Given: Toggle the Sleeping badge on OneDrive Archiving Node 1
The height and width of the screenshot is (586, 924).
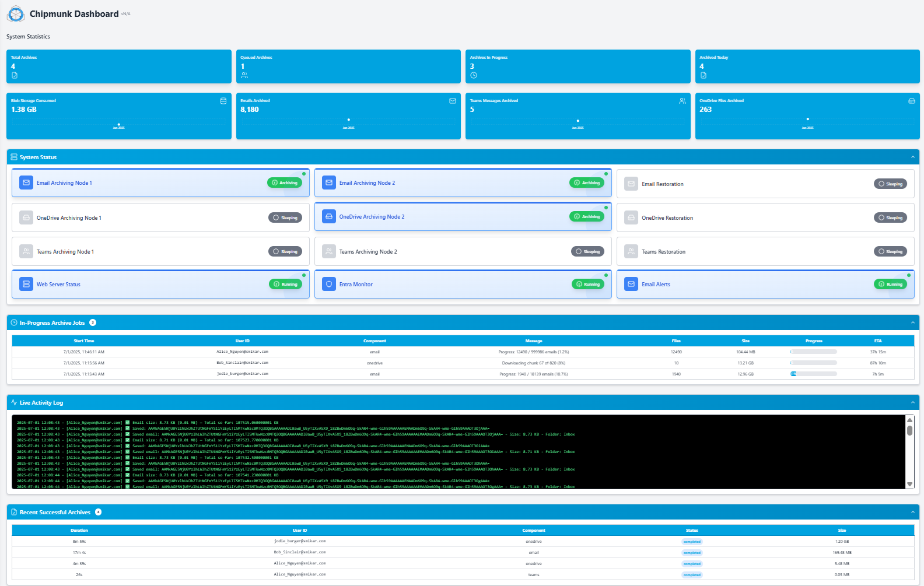Looking at the screenshot, I should click(285, 217).
